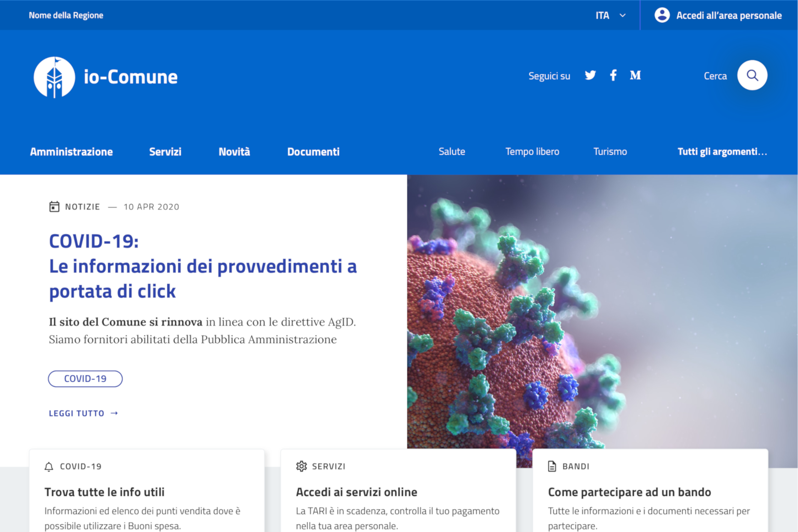Click the Twitter bird icon
Image resolution: width=798 pixels, height=532 pixels.
point(590,75)
